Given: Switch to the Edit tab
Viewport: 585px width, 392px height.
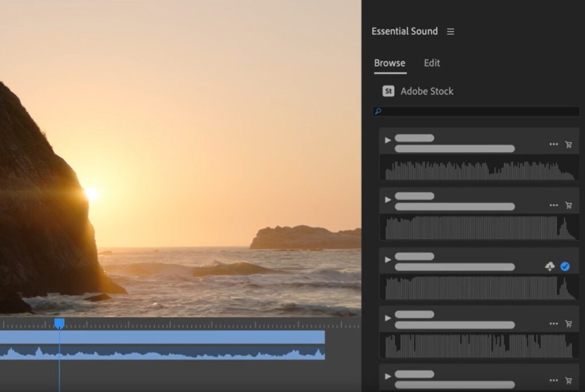Looking at the screenshot, I should (432, 63).
